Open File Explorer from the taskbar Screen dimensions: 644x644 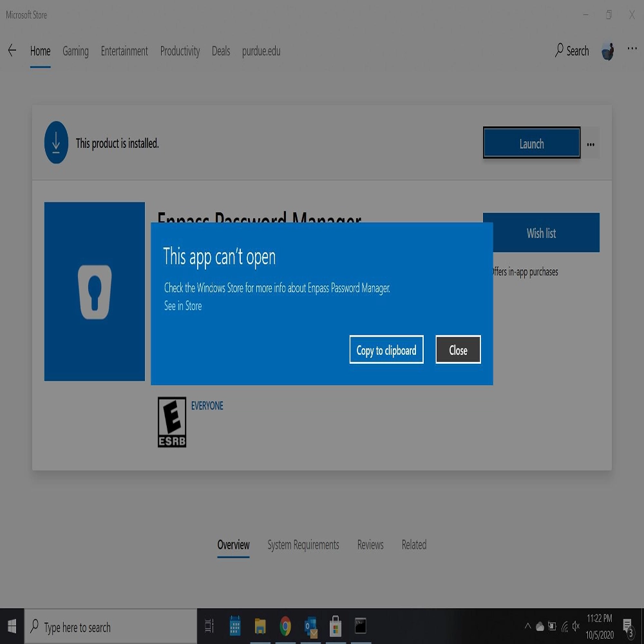pos(260,627)
